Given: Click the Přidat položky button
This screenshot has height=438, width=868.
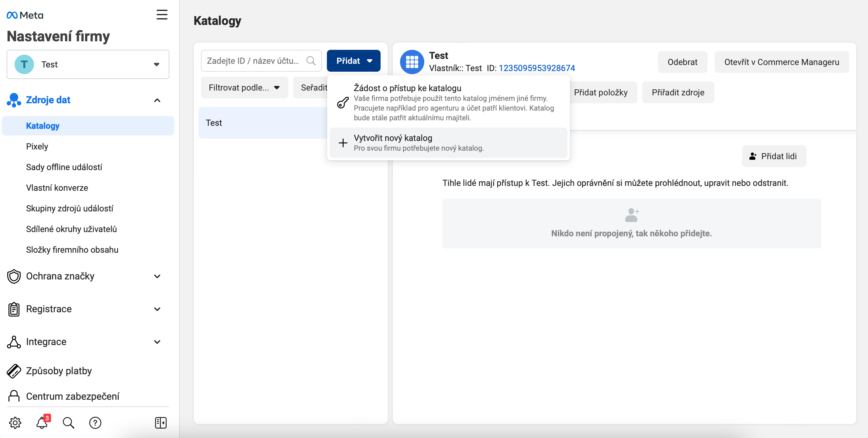Looking at the screenshot, I should coord(600,92).
